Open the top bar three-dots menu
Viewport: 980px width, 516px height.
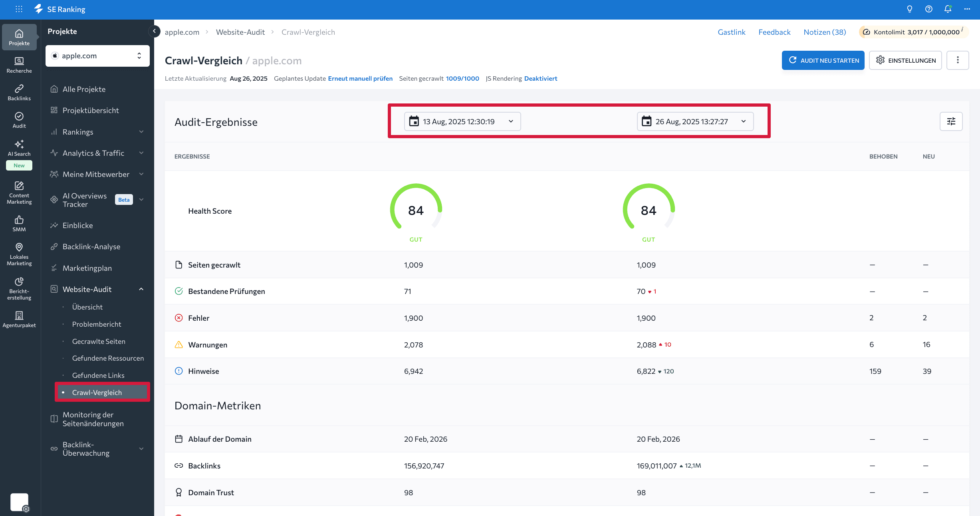[x=967, y=9]
